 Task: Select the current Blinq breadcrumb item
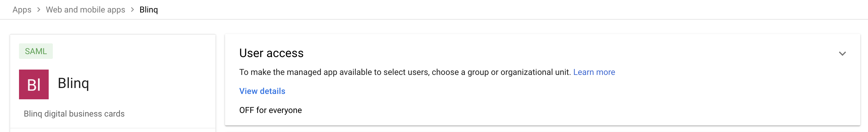tap(149, 10)
